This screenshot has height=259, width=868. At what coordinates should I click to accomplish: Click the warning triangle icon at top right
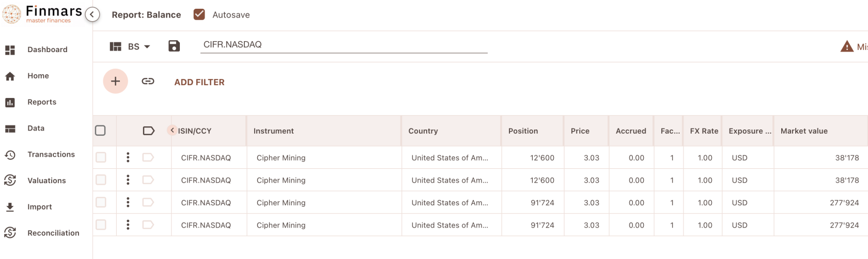(847, 46)
